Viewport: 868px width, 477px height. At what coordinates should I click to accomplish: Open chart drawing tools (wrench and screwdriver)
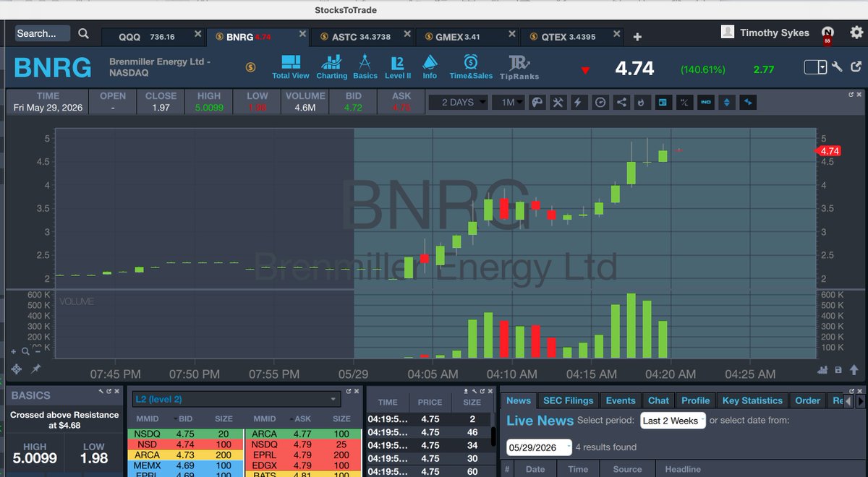pyautogui.click(x=558, y=103)
